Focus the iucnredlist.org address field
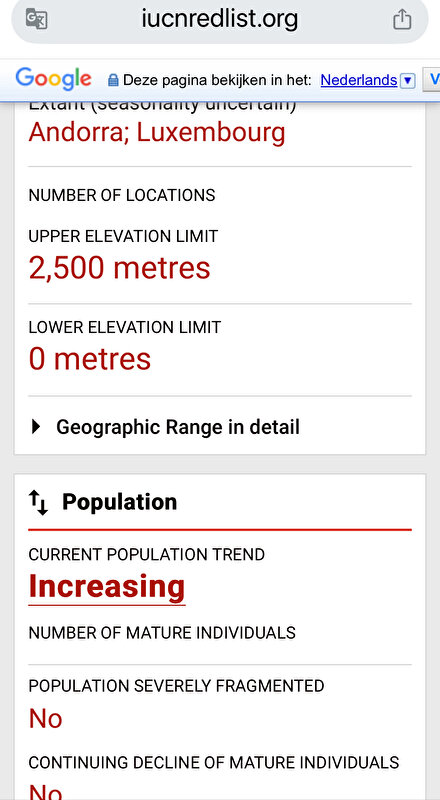 pyautogui.click(x=220, y=19)
